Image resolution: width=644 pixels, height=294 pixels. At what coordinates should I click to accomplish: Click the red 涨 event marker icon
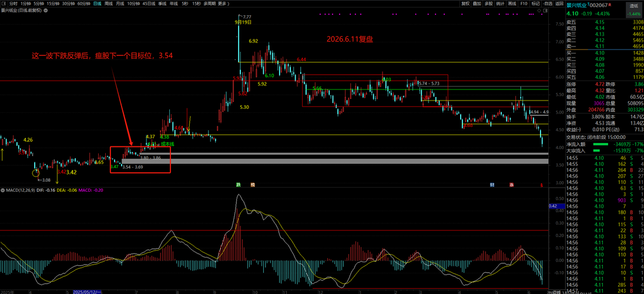tap(511, 185)
